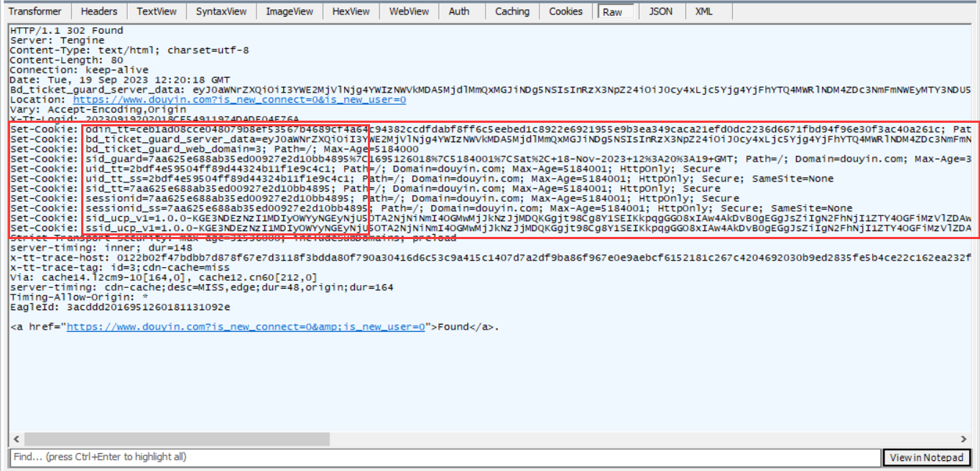Click the Set-Cookie sid_ucp_v1 line

pyautogui.click(x=491, y=218)
